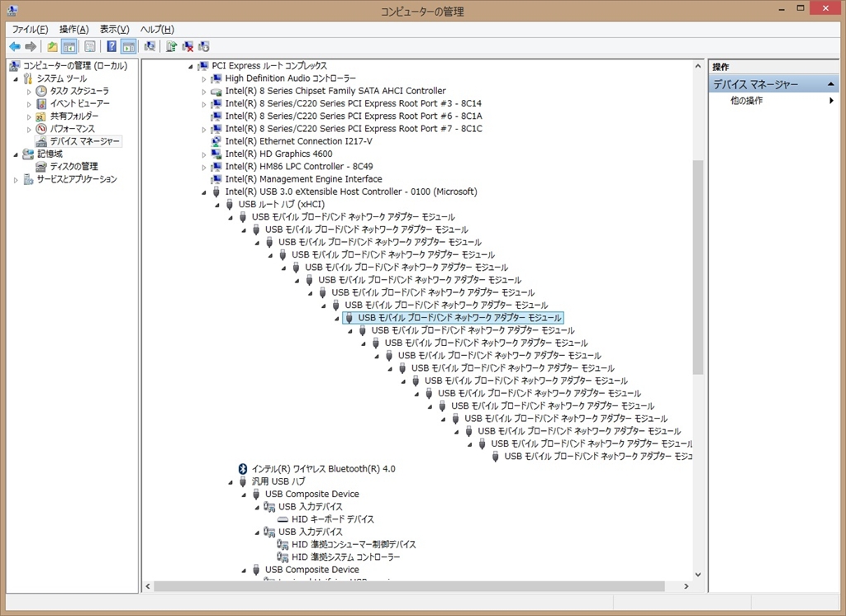Expand HM86 LPC Controller node

pos(204,168)
